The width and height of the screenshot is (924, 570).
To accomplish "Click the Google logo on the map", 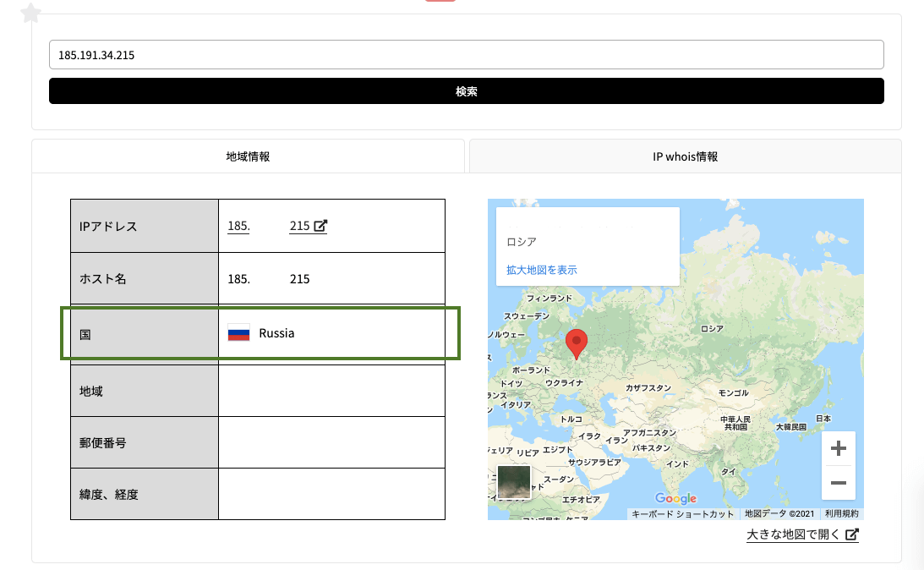I will coord(675,498).
